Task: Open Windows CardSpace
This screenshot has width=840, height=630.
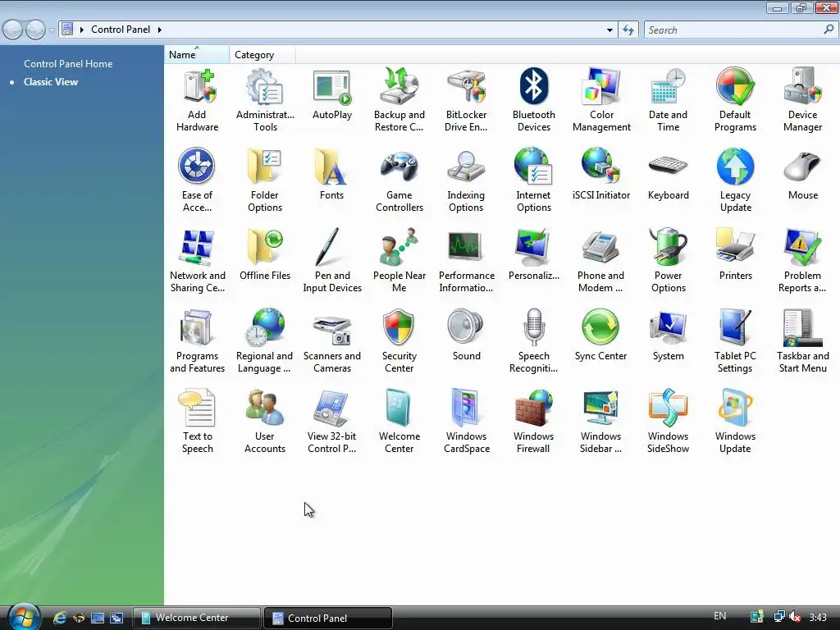Action: point(466,422)
